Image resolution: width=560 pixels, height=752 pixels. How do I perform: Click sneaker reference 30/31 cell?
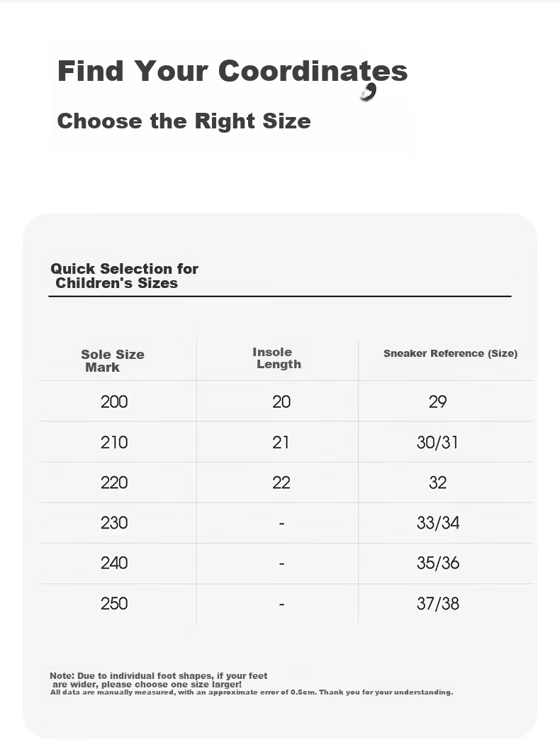click(437, 442)
